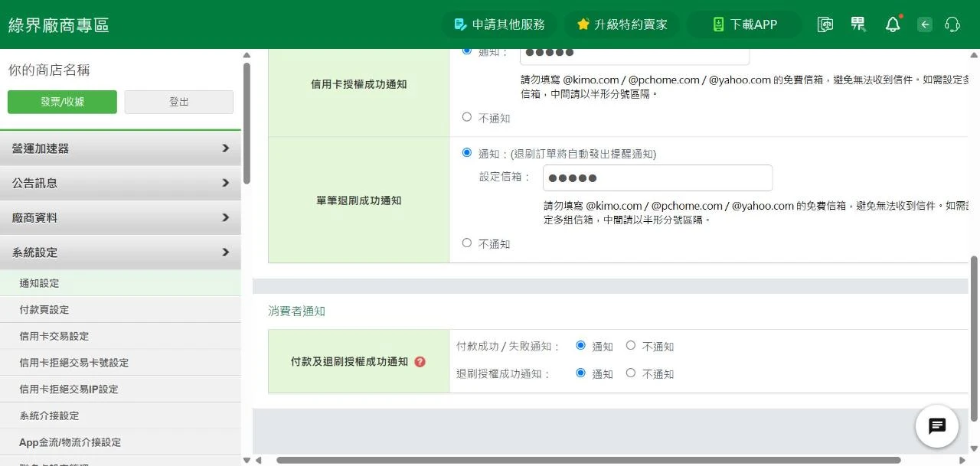Click the sidebar vertical scrollbar
Screen dimensions: 980x466
point(247,123)
